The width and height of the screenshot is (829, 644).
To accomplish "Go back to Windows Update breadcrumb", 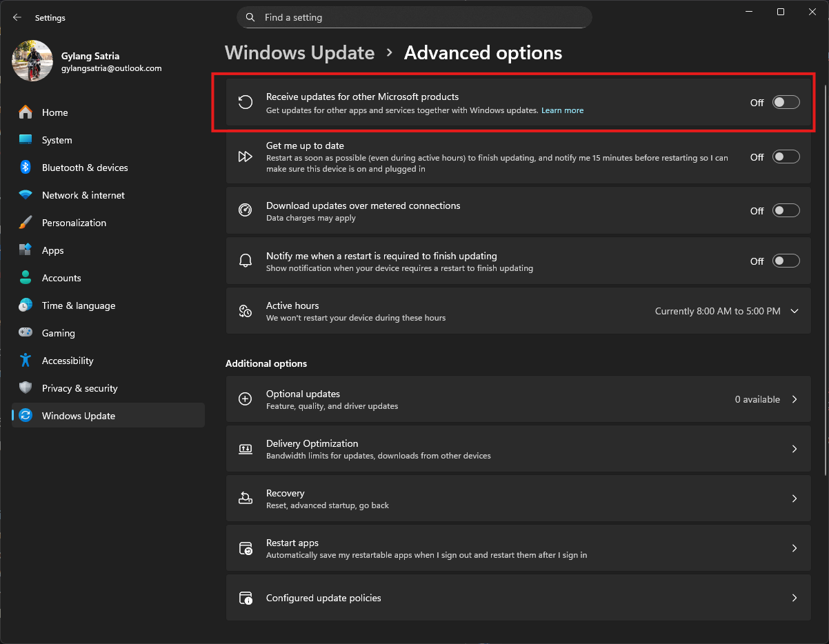I will pos(299,53).
